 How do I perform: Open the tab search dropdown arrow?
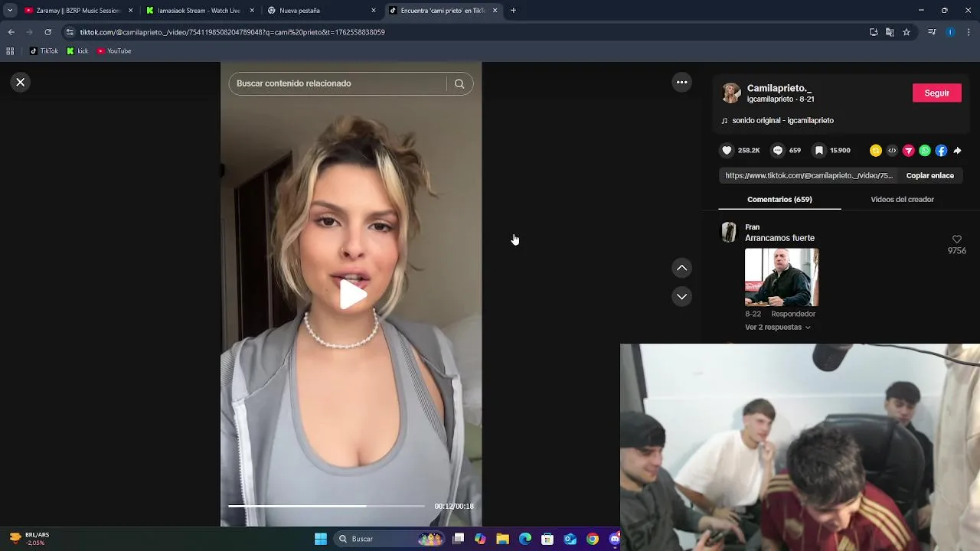10,11
